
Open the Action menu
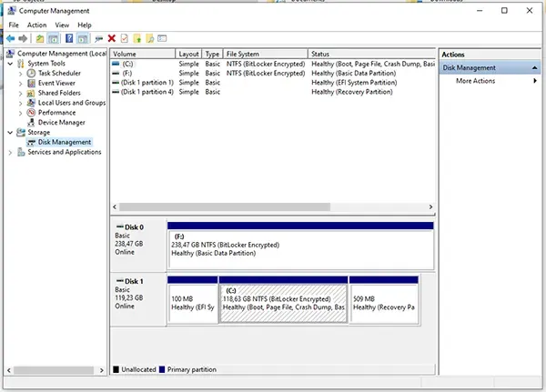click(x=36, y=25)
